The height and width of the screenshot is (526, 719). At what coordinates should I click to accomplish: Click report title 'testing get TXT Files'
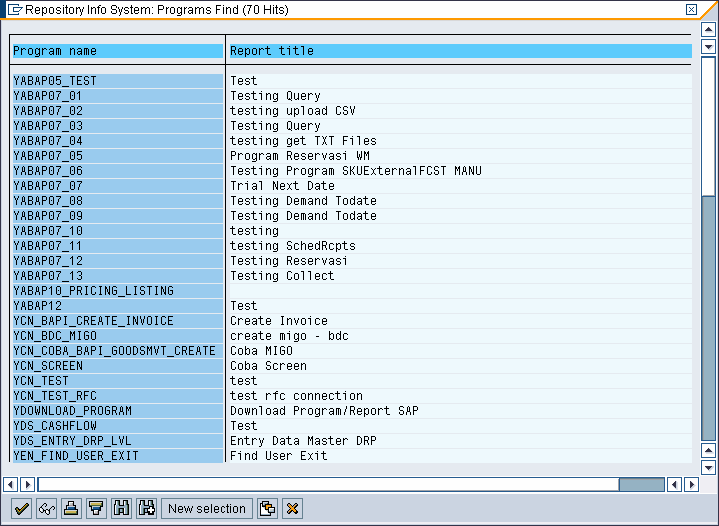tap(303, 141)
